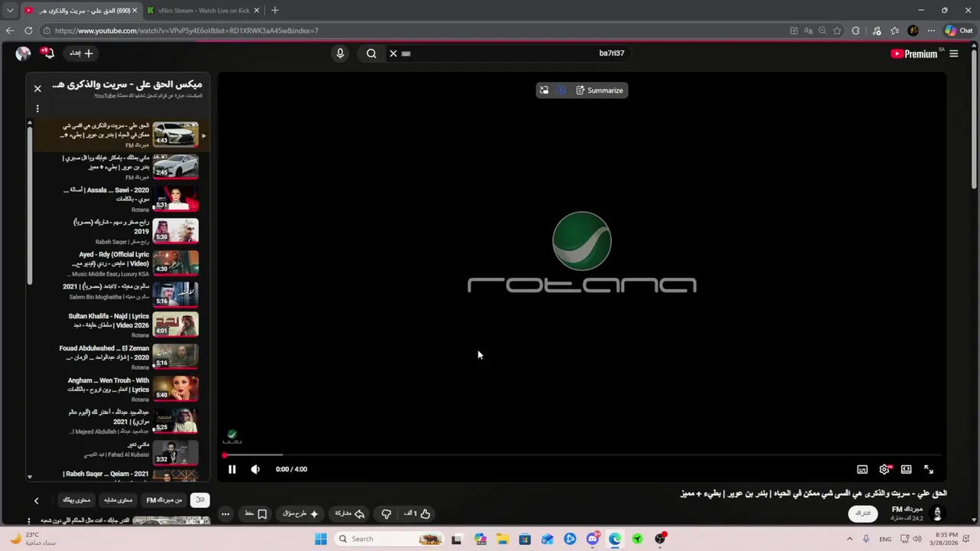
Task: Click the Subscribe button beside the channel
Action: point(863,513)
